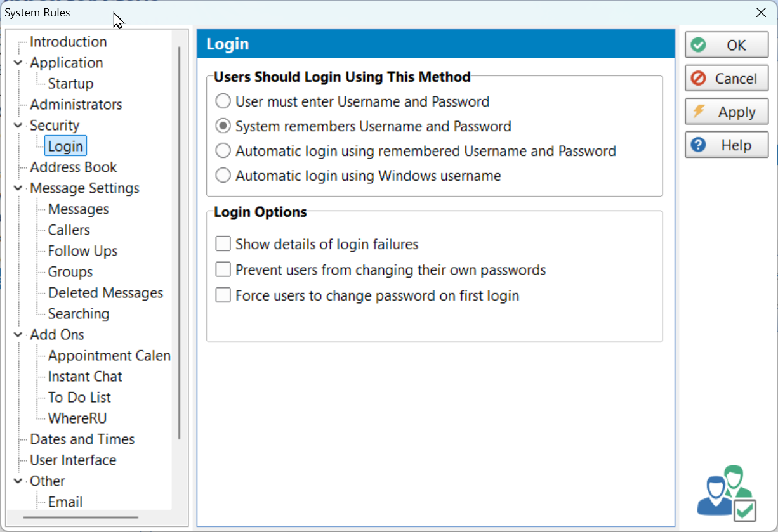Collapse the Message Settings tree node
Screen dimensions: 778x532
(x=18, y=188)
